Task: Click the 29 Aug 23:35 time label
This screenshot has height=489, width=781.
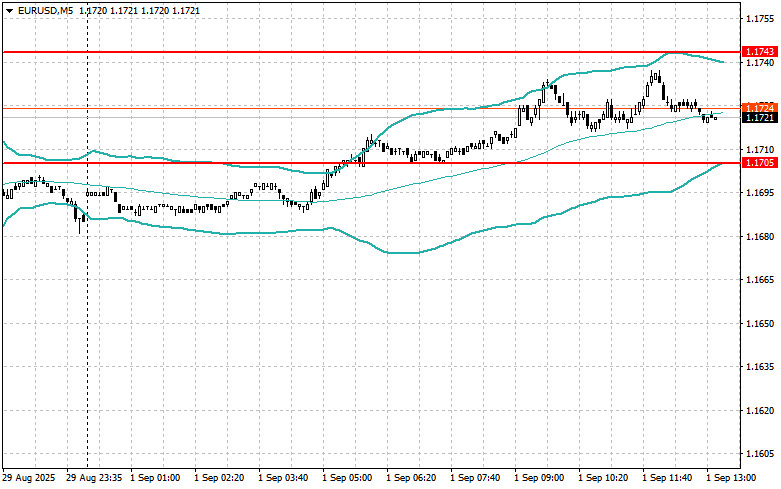Action: click(94, 478)
